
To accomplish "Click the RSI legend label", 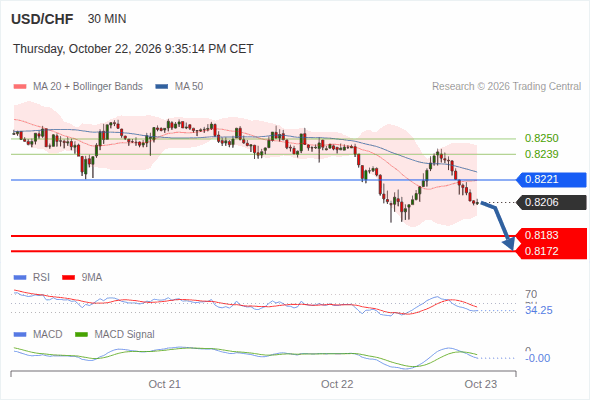I will click(x=41, y=278).
